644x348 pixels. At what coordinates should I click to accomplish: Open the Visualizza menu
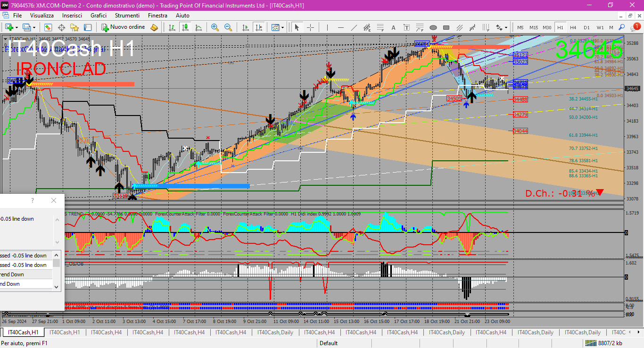42,16
